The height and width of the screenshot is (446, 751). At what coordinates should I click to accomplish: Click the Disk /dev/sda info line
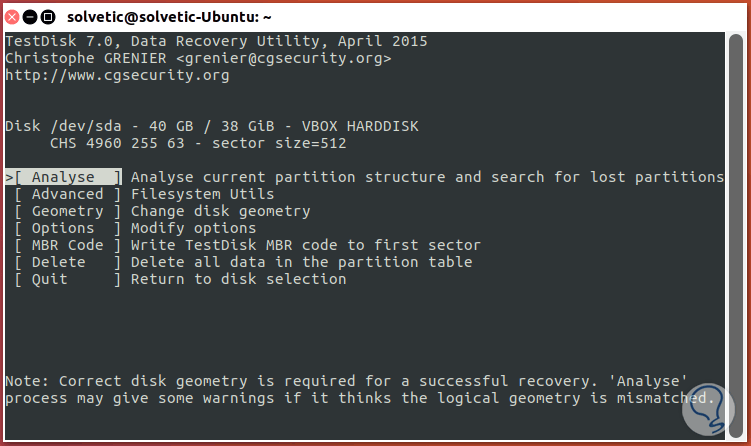point(212,126)
